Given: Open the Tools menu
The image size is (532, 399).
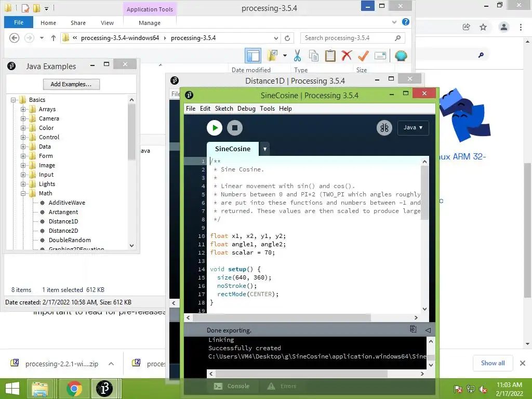Looking at the screenshot, I should pyautogui.click(x=268, y=109).
